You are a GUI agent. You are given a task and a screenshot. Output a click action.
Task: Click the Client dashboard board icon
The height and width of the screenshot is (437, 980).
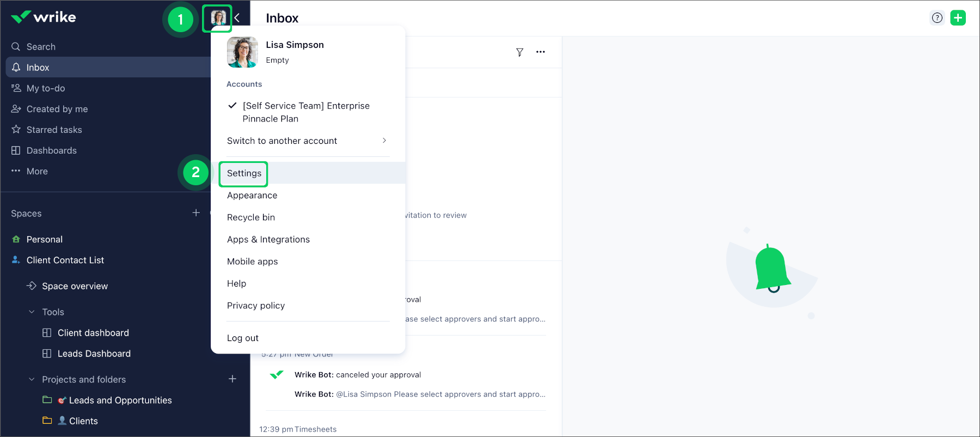point(47,333)
